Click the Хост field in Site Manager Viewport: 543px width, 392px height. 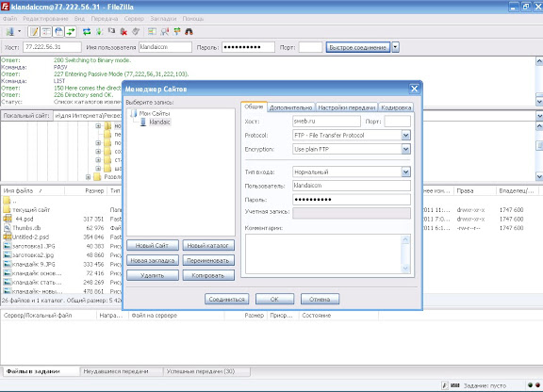click(326, 122)
